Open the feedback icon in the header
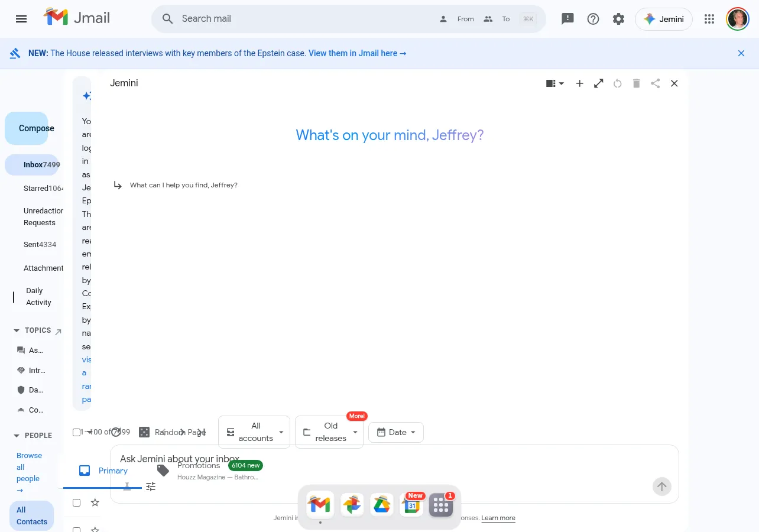 click(x=567, y=19)
